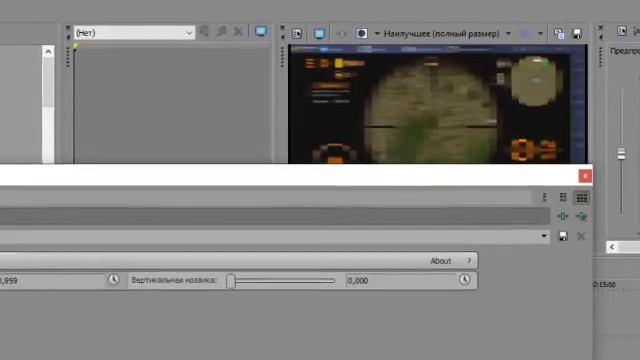This screenshot has width=640, height=360.
Task: Click the ? help button next to About
Action: click(469, 260)
